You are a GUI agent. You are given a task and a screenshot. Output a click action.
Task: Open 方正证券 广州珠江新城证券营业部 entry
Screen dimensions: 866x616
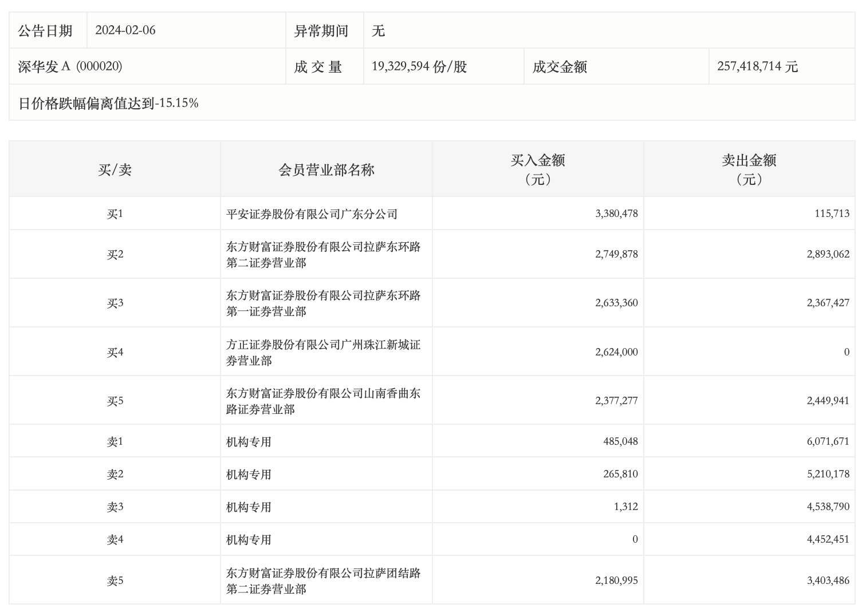[323, 352]
